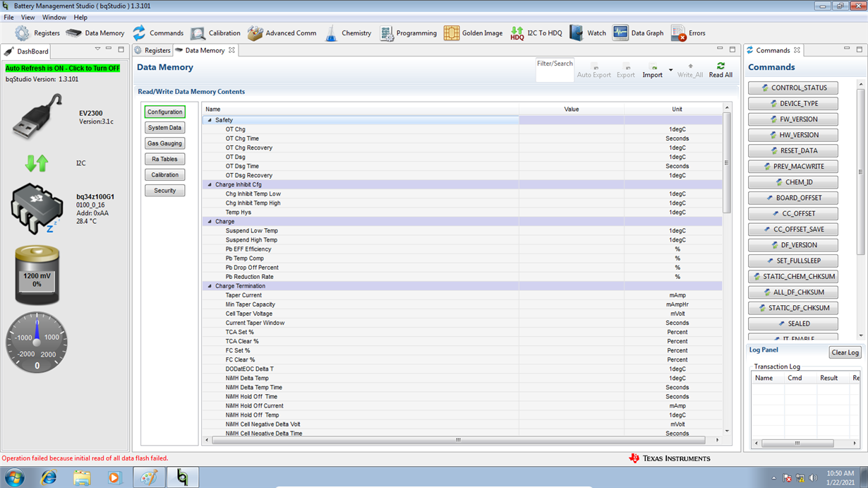Select the Ra Tables category button
868x488 pixels.
point(165,159)
